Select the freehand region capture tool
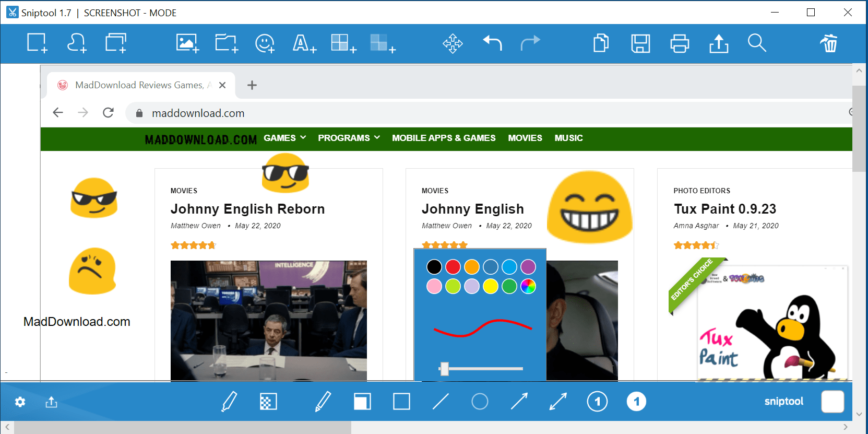The image size is (868, 434). pos(77,43)
